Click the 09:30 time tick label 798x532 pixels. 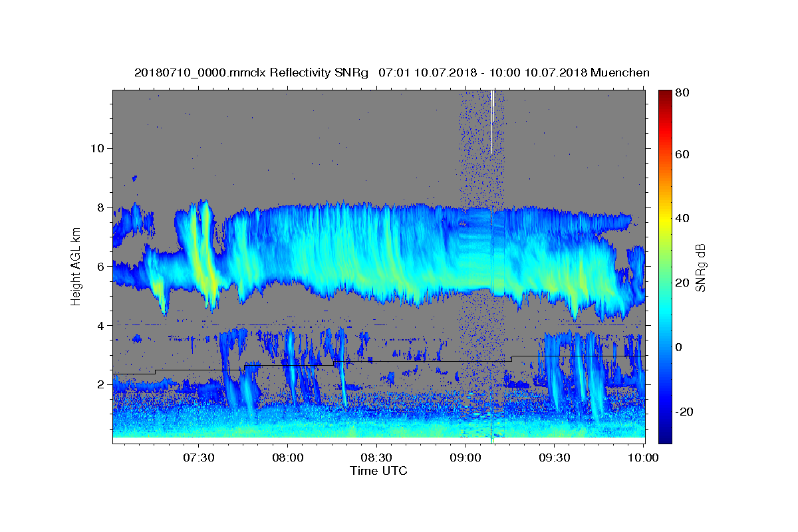pos(554,458)
